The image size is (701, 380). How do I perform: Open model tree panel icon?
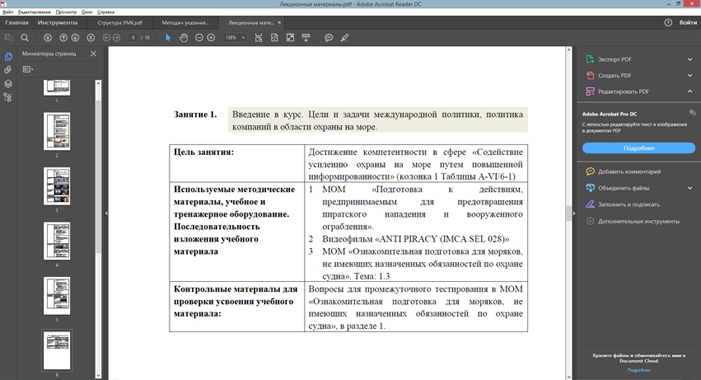8,97
